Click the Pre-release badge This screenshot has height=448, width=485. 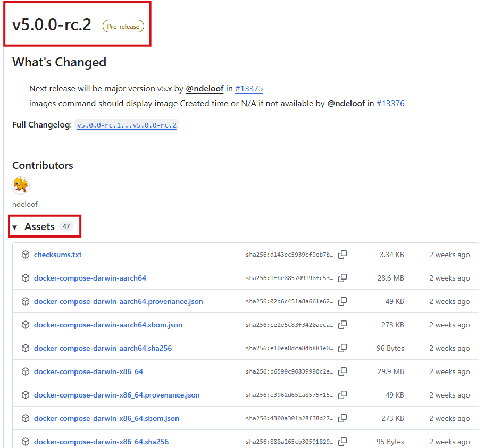pyautogui.click(x=123, y=26)
